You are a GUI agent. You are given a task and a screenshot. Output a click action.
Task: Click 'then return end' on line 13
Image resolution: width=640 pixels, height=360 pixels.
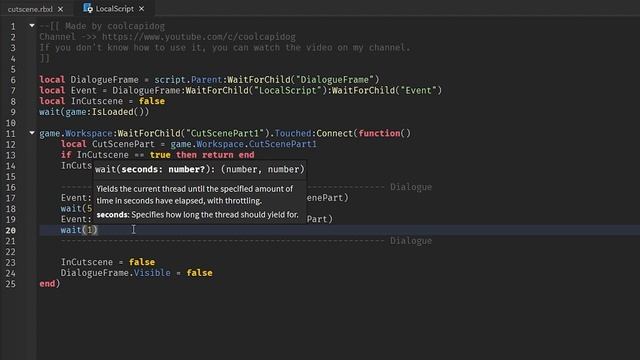[x=215, y=155]
